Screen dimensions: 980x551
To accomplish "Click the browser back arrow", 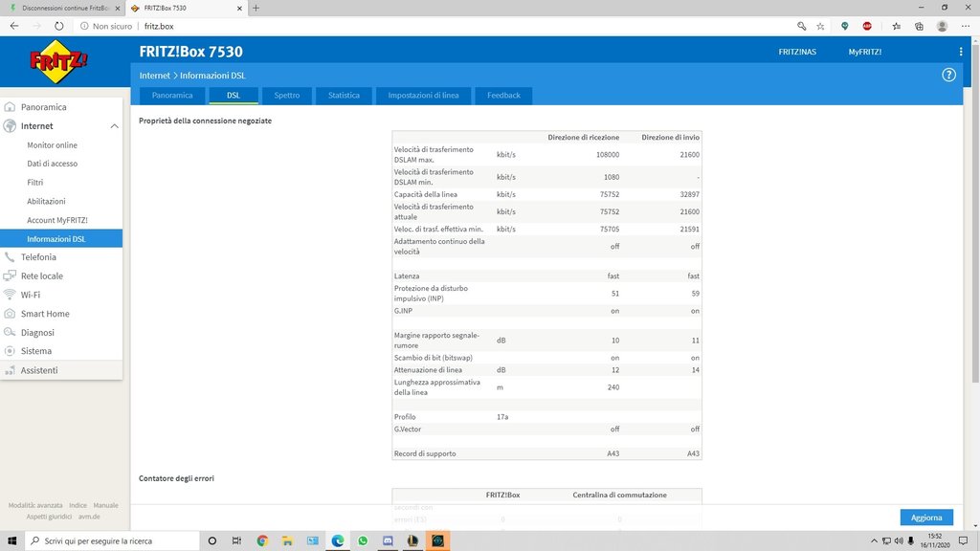I will click(14, 26).
